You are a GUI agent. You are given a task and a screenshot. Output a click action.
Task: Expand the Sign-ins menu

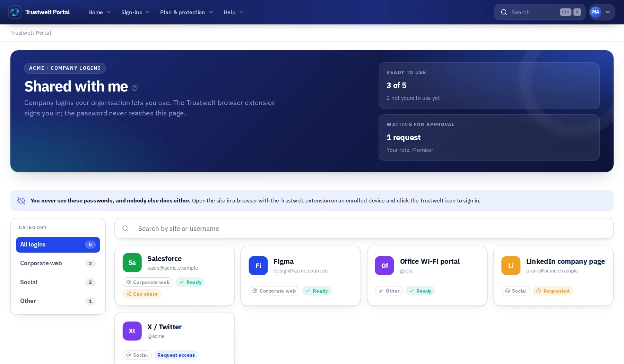click(136, 12)
